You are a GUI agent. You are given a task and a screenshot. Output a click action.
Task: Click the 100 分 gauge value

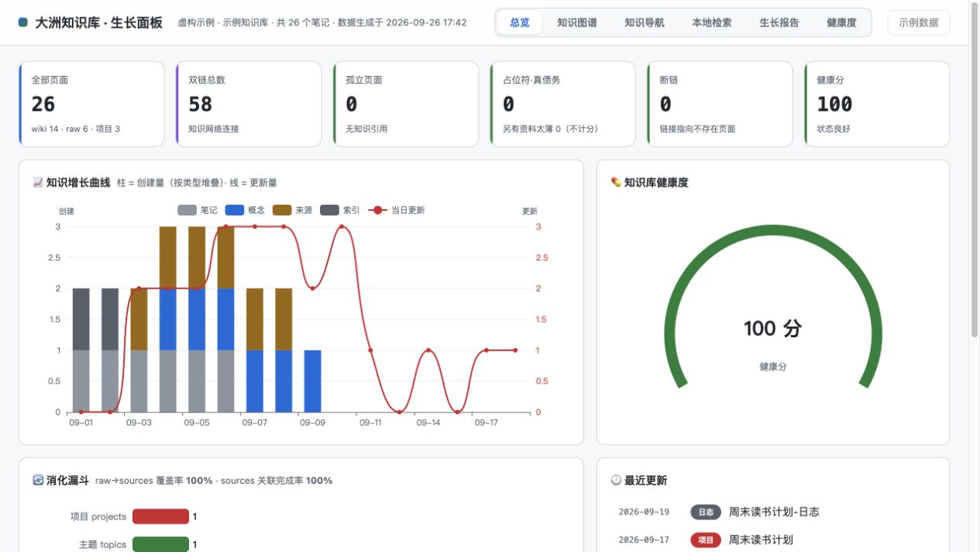[x=772, y=329]
